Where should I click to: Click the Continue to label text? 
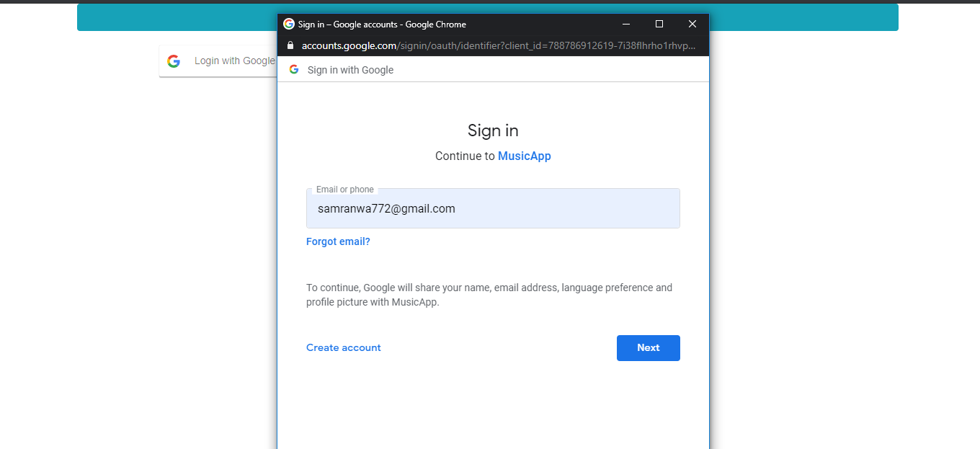coord(465,156)
